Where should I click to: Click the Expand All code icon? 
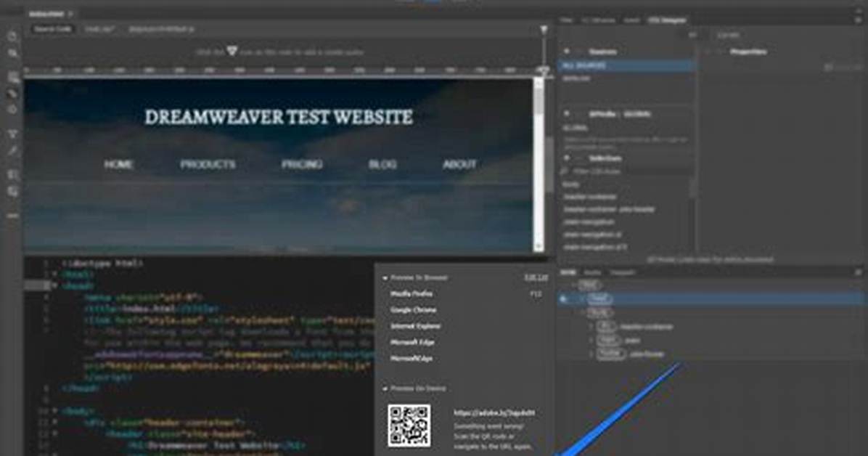click(12, 134)
